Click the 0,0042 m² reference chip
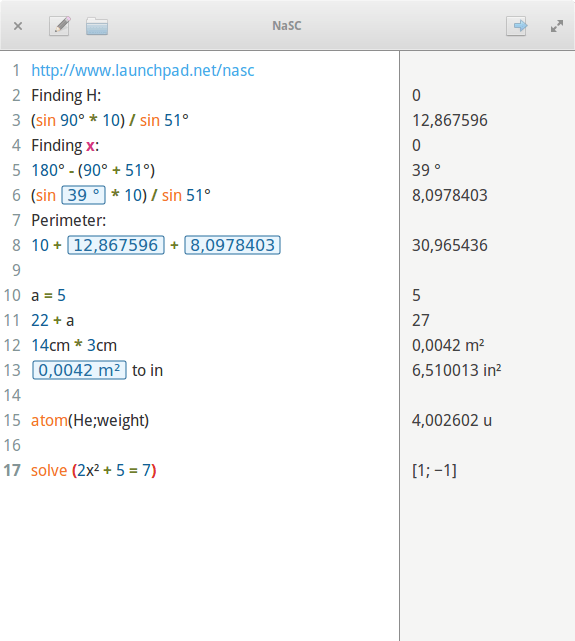This screenshot has height=641, width=575. [x=79, y=370]
